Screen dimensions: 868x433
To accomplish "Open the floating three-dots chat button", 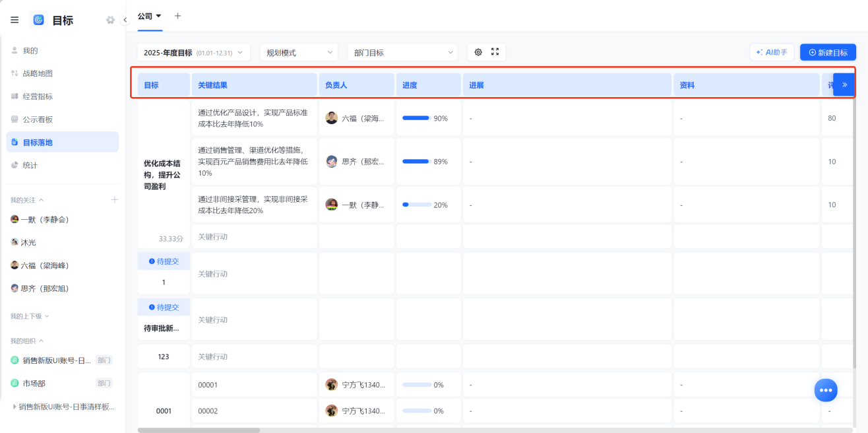I will [826, 390].
